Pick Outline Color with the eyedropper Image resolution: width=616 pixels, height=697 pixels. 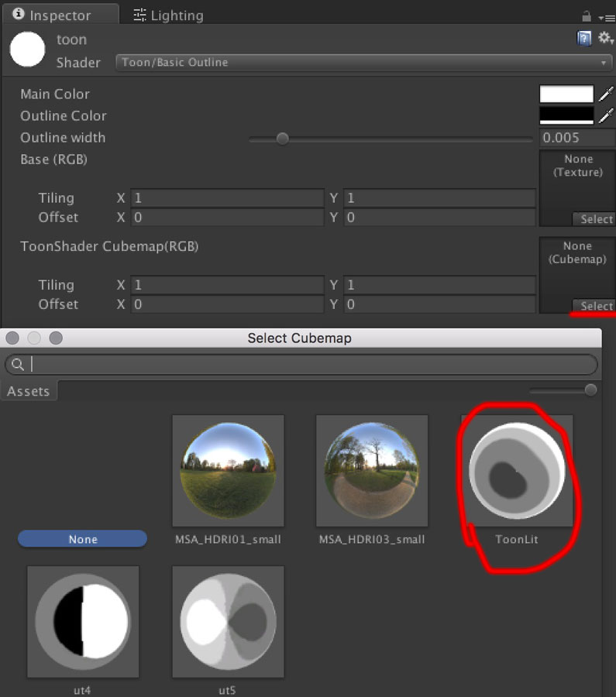click(x=606, y=115)
